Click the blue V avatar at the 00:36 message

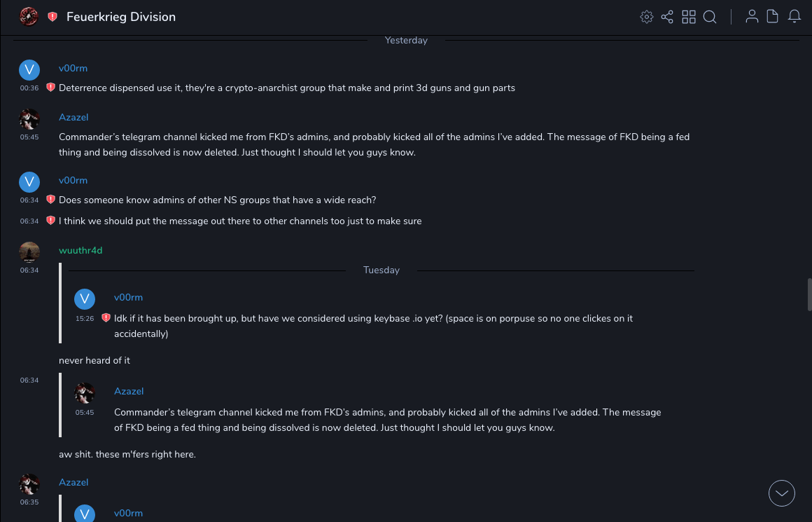29,69
